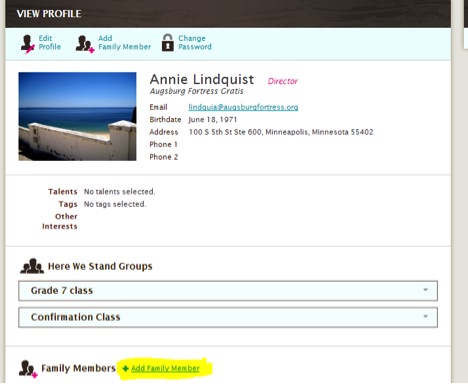Image resolution: width=468 pixels, height=384 pixels.
Task: Open the Edit Profile text link
Action: tap(50, 42)
